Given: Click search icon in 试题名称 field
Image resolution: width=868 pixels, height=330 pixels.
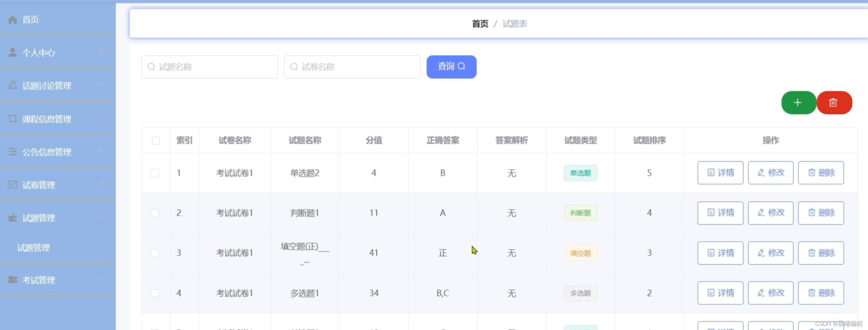Looking at the screenshot, I should pos(151,66).
